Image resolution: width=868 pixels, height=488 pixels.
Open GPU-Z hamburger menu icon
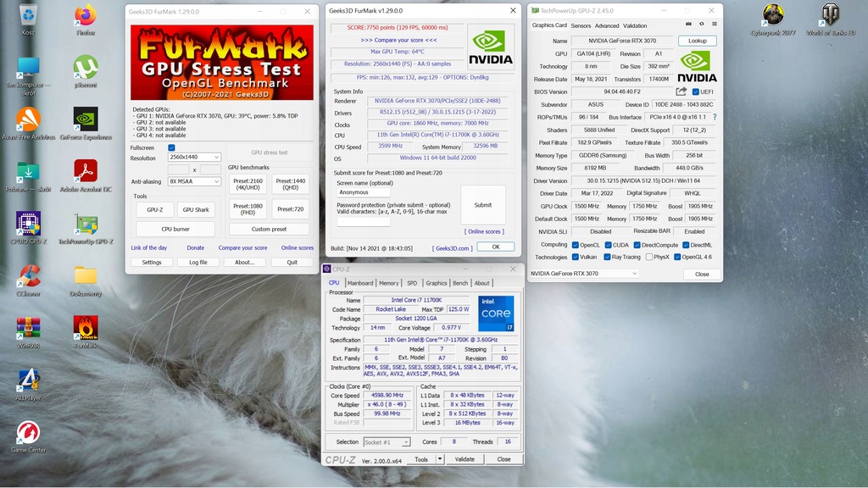[x=714, y=25]
